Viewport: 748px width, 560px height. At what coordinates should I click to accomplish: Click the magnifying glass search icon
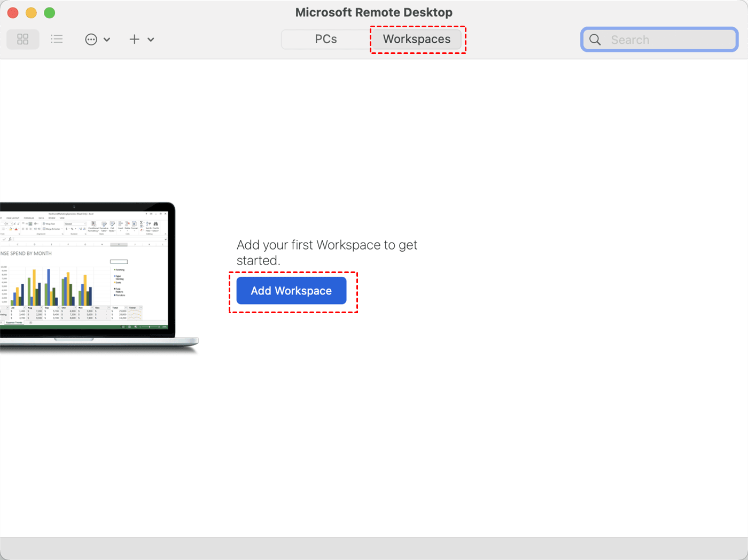click(x=595, y=40)
